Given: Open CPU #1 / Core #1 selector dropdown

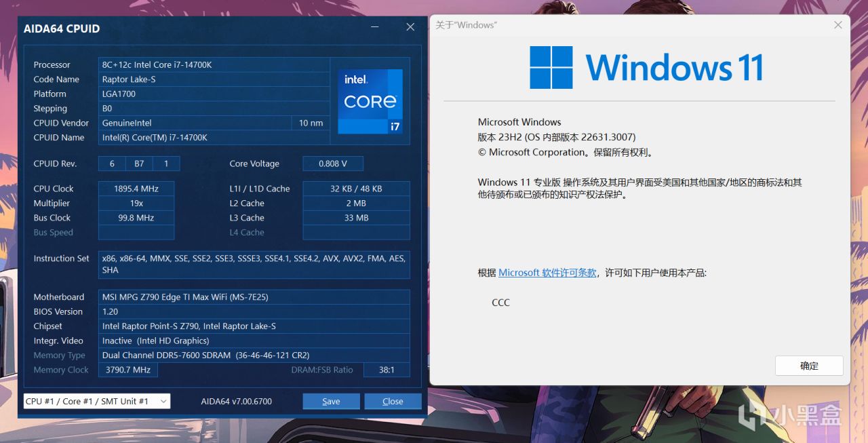Looking at the screenshot, I should tap(96, 401).
